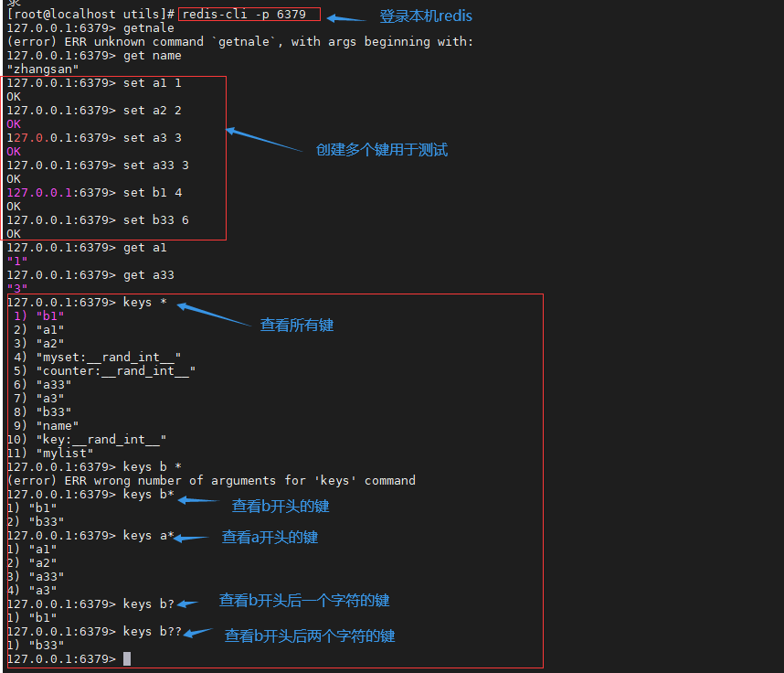Click the "myset:__rand_int__" key entry

point(98,358)
